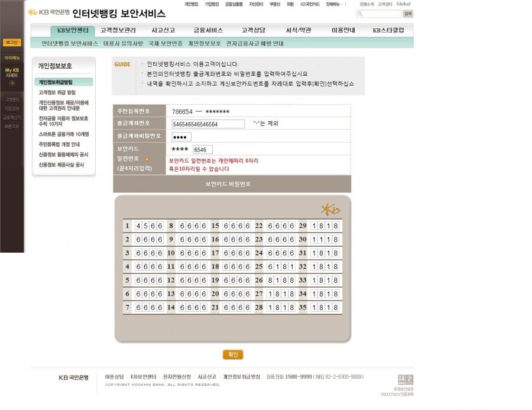This screenshot has height=410, width=532.
Task: Click the 출금계좌번호 account number field
Action: (x=208, y=124)
